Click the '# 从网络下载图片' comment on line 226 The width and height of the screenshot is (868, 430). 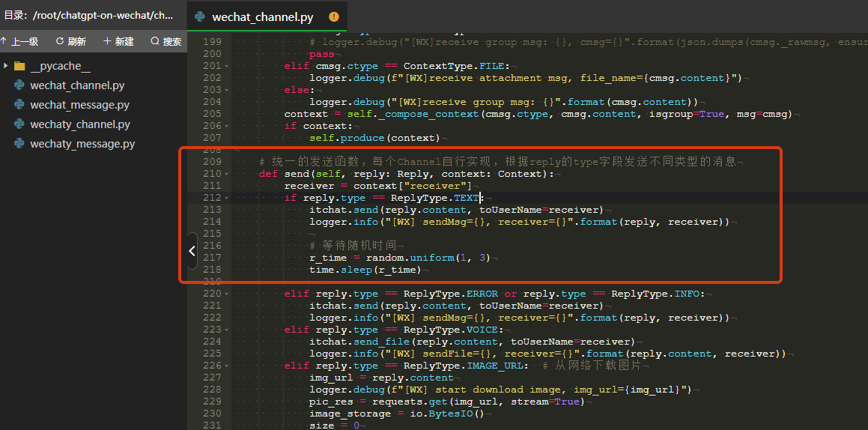(x=592, y=366)
